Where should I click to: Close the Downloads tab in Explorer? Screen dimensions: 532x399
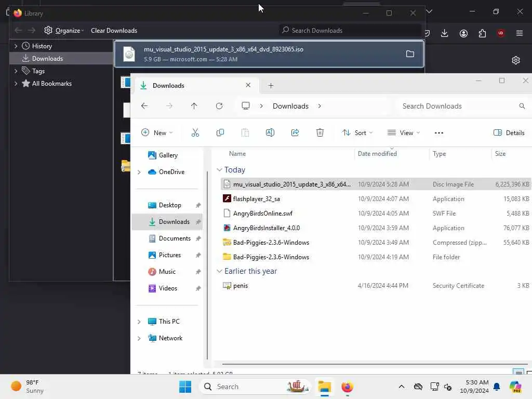248,85
